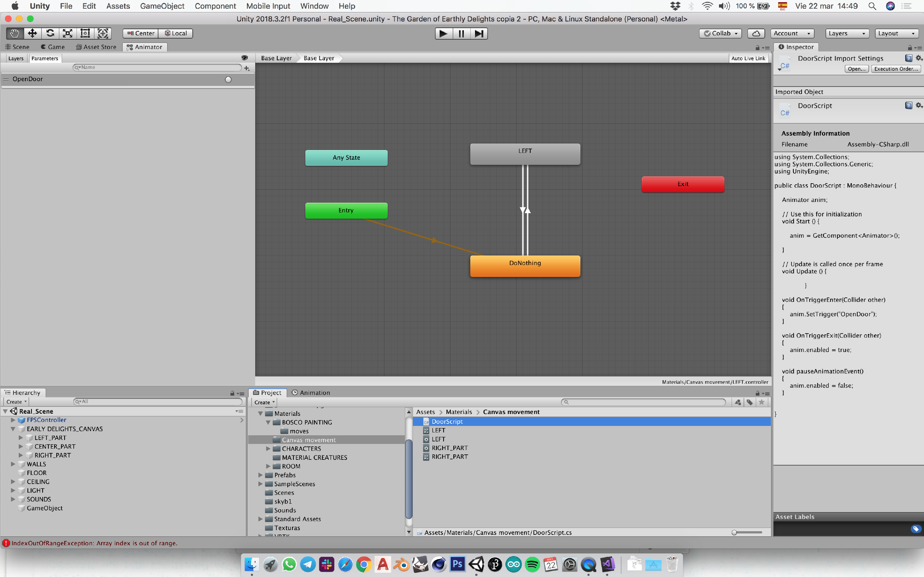
Task: Toggle parameter panel eye visibility icon
Action: point(244,58)
